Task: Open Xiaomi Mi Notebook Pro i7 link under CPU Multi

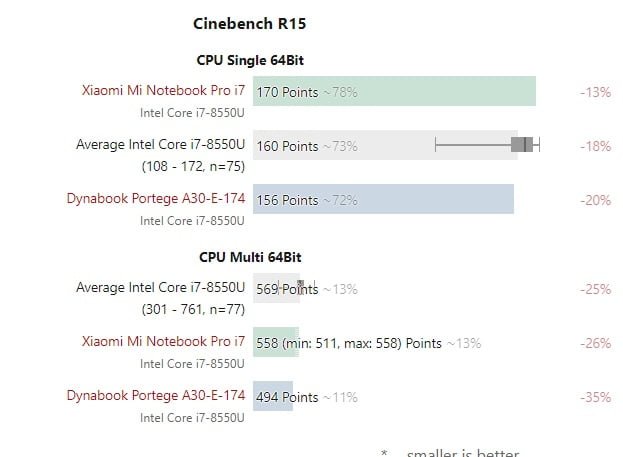Action: pyautogui.click(x=163, y=342)
